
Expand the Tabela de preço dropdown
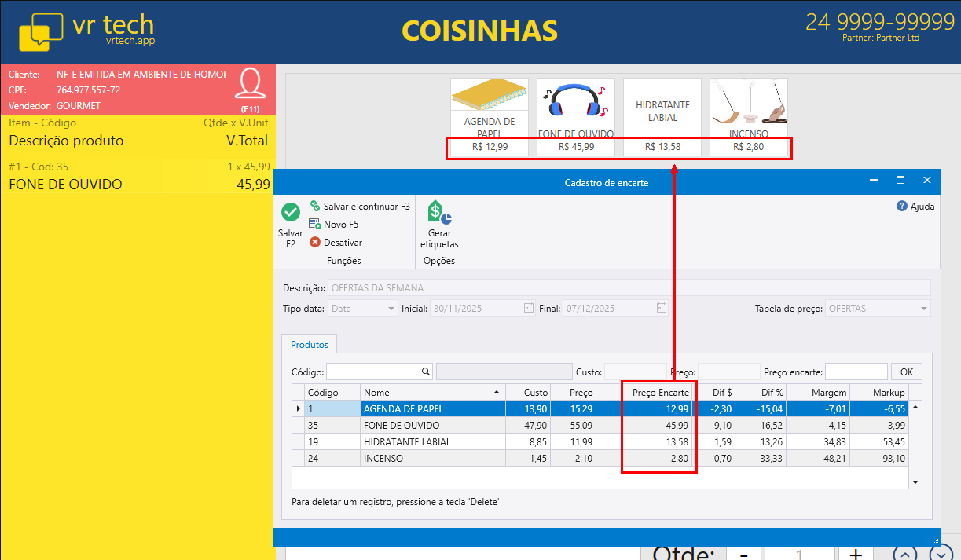(923, 309)
